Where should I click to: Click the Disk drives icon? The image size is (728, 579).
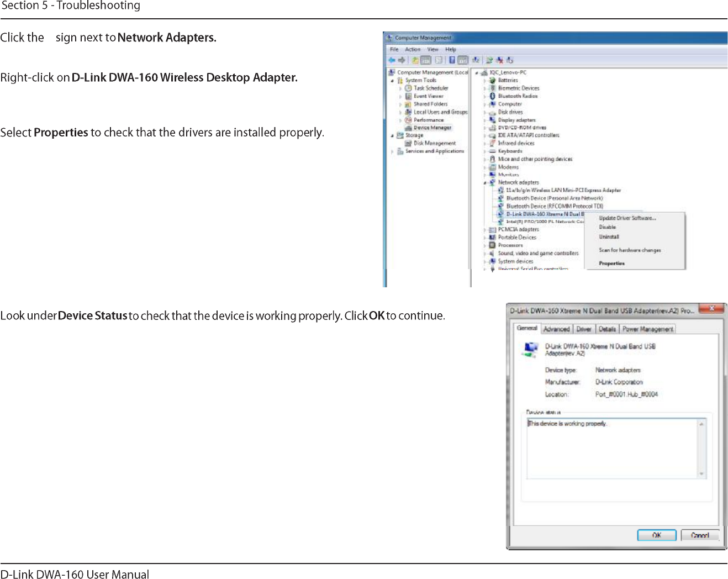point(493,112)
